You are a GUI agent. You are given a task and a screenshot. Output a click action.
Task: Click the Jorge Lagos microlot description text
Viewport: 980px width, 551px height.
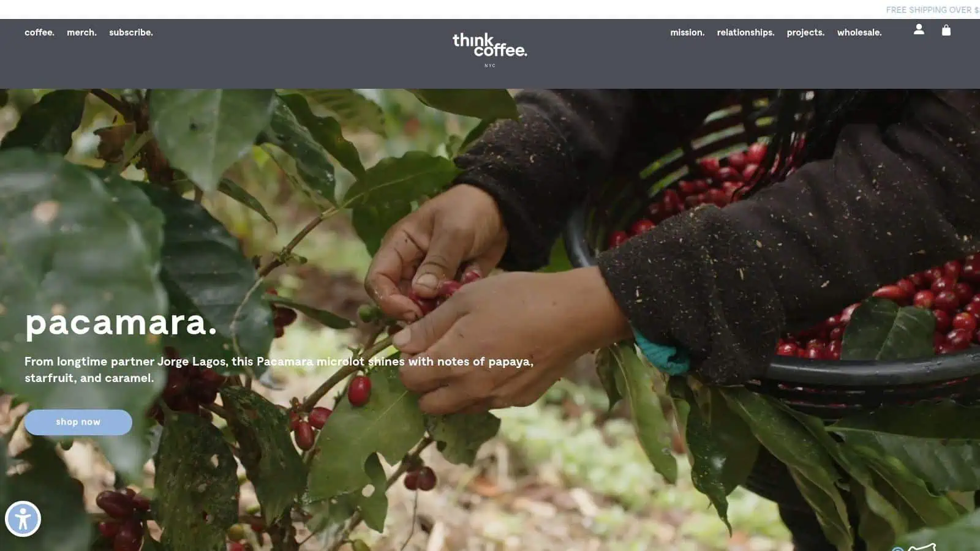click(279, 369)
